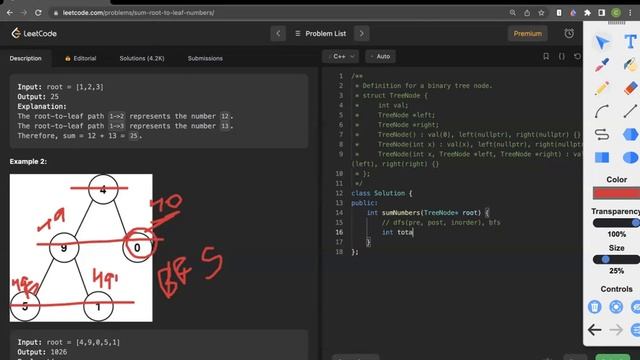640x360 pixels.
Task: Click the Premium button
Action: (527, 33)
